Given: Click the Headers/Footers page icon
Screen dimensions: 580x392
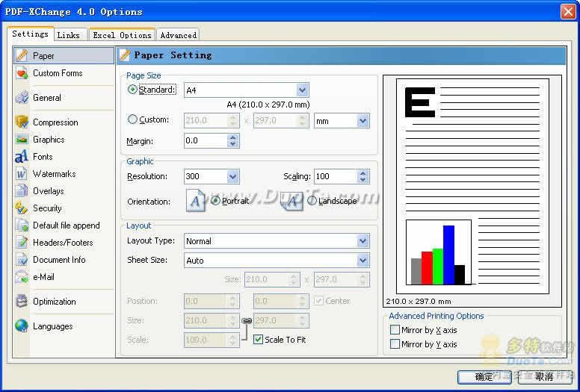Looking at the screenshot, I should point(22,243).
